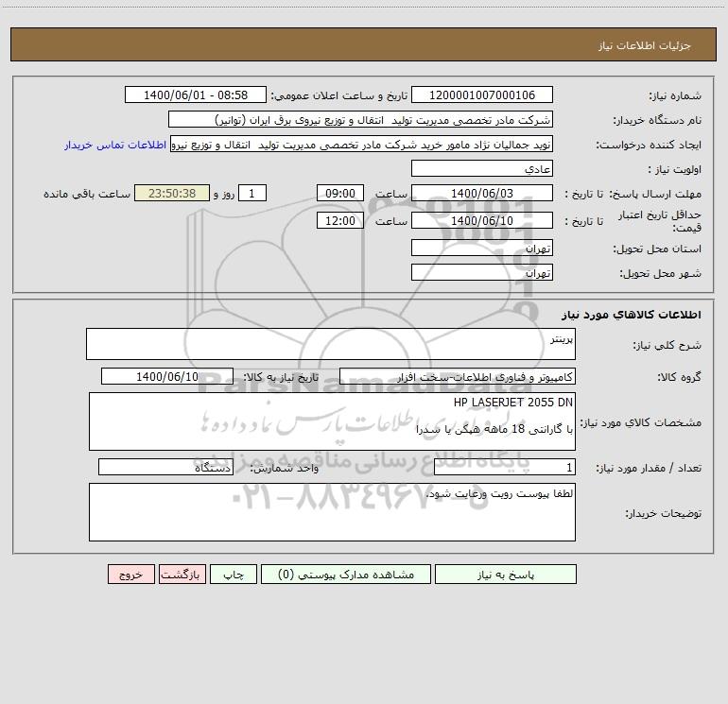Click the چاپ print button
The image size is (728, 704).
pos(234,574)
